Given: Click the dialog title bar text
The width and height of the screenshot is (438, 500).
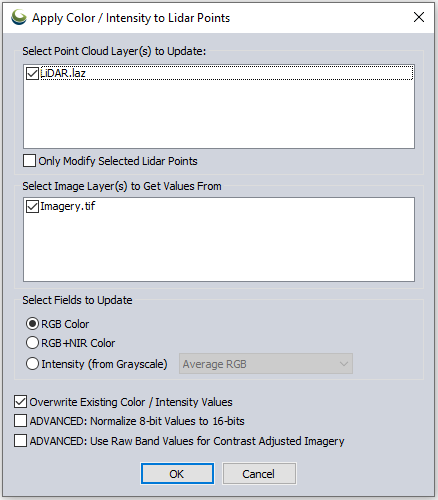Looking at the screenshot, I should click(x=131, y=18).
